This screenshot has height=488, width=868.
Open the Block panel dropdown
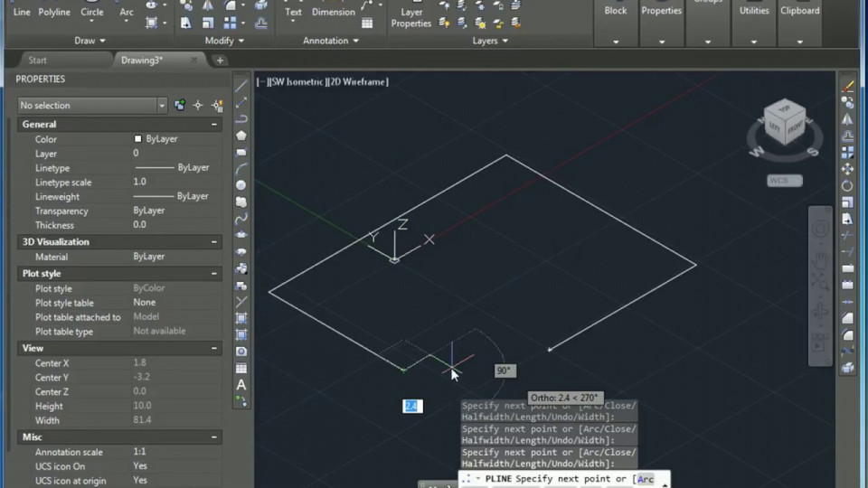coord(616,42)
